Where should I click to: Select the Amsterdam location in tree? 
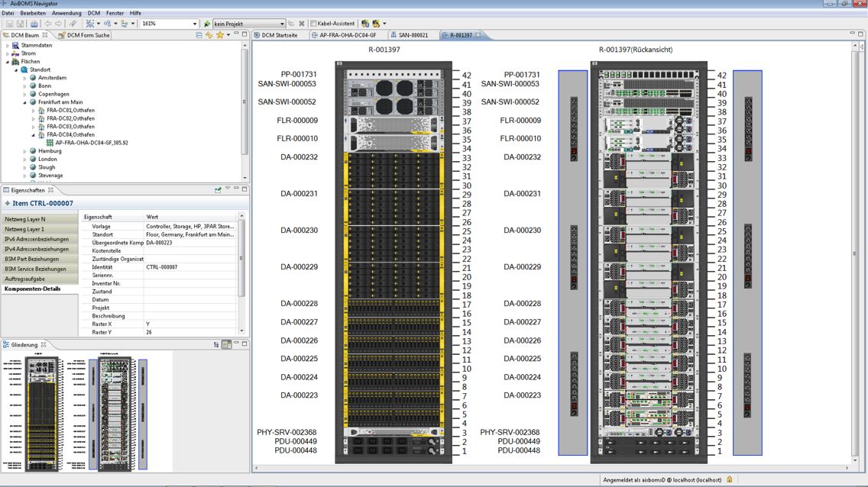pyautogui.click(x=52, y=78)
